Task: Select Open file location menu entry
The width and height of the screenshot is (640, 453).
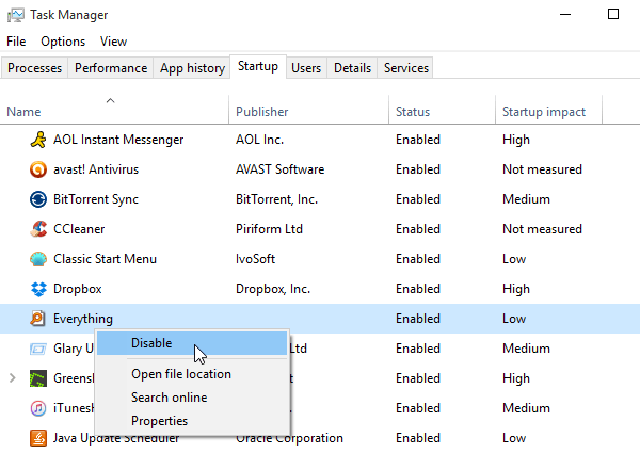Action: (x=181, y=374)
